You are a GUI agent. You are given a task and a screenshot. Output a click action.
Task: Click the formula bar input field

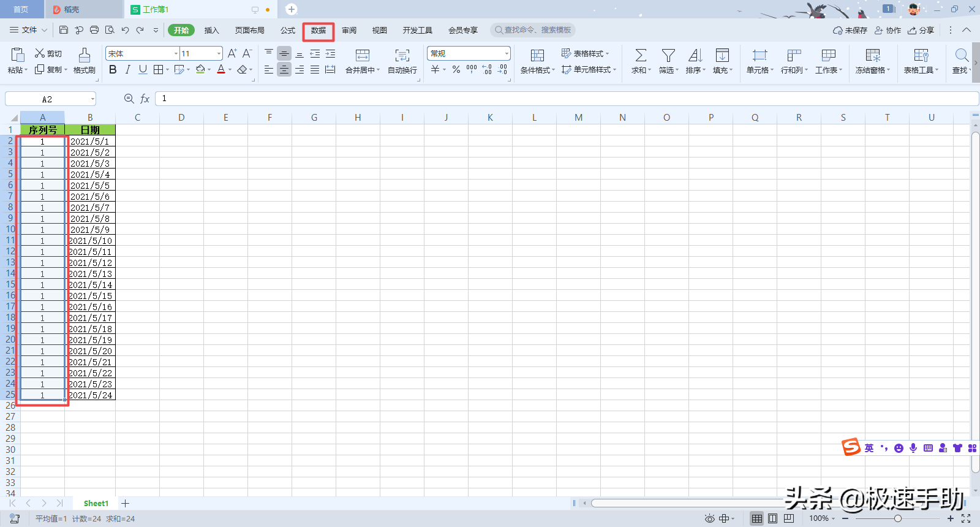(567, 99)
